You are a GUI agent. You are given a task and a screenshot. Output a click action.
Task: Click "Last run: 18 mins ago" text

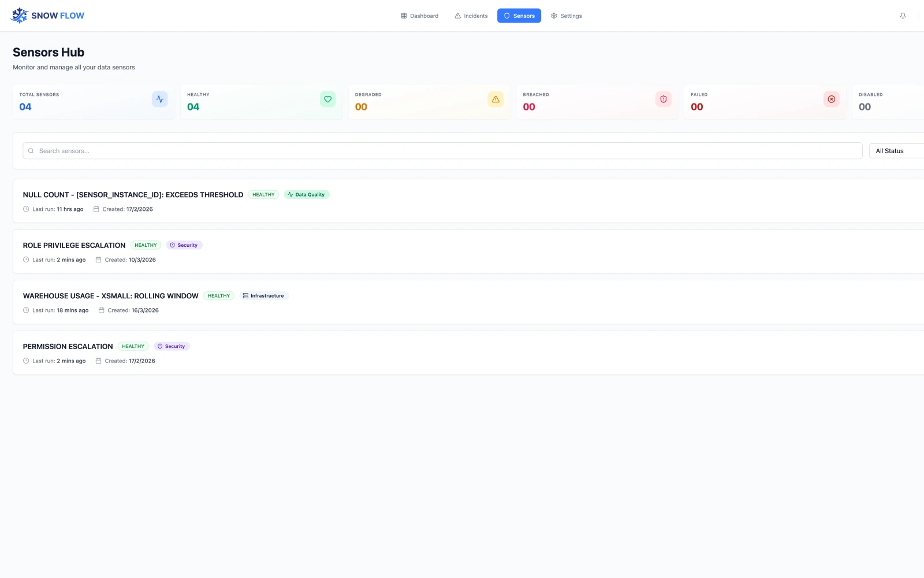click(x=61, y=310)
